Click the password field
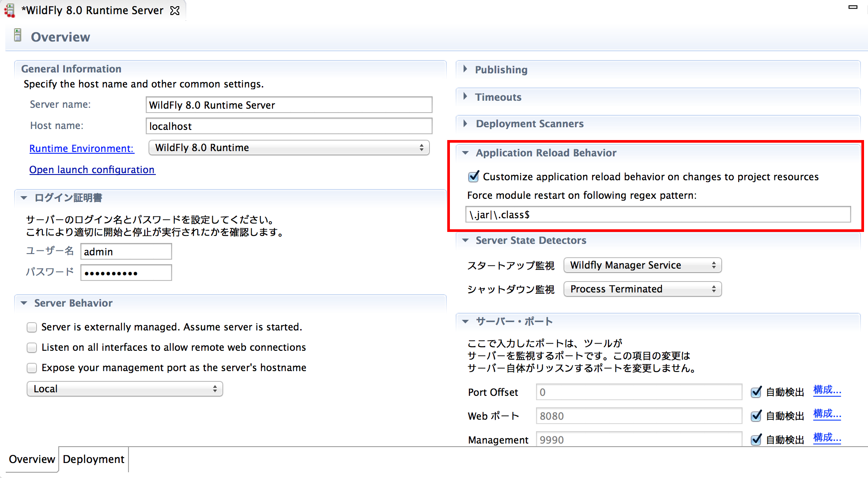Viewport: 868px width, 478px height. (126, 273)
